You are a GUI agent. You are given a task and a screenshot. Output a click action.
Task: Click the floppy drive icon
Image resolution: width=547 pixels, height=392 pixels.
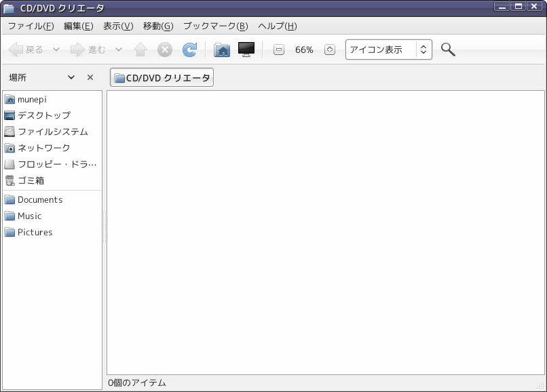(10, 164)
